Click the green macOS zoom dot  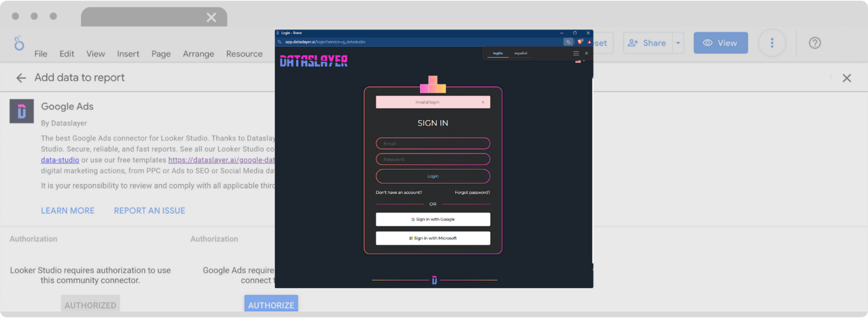(53, 16)
